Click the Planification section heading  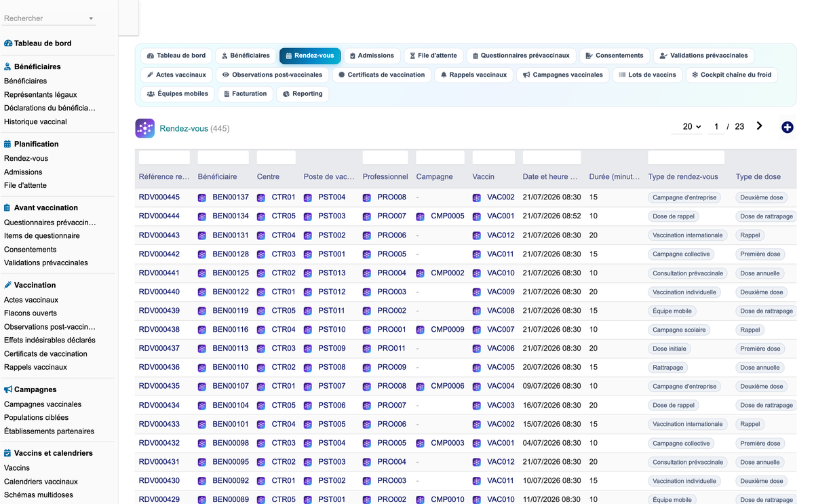point(37,144)
